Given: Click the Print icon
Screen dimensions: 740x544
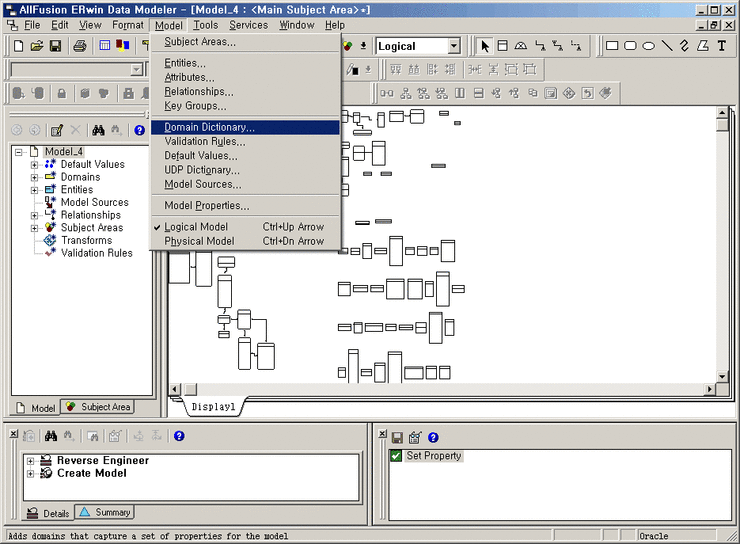Looking at the screenshot, I should [79, 46].
